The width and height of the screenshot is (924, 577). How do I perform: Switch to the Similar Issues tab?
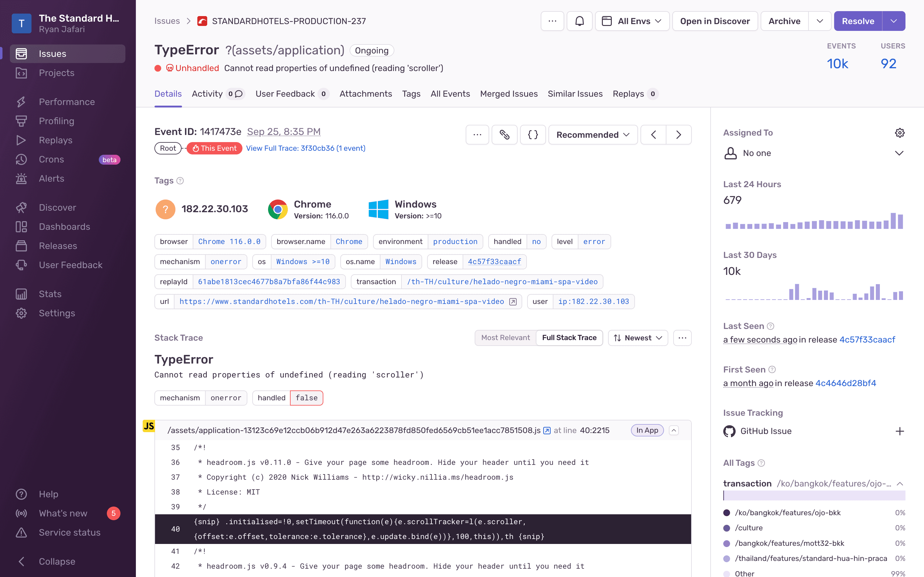tap(575, 94)
